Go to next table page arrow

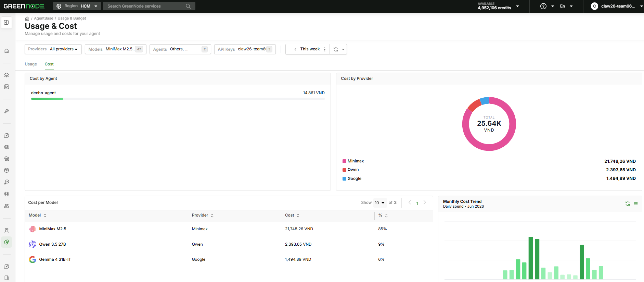[x=425, y=203]
